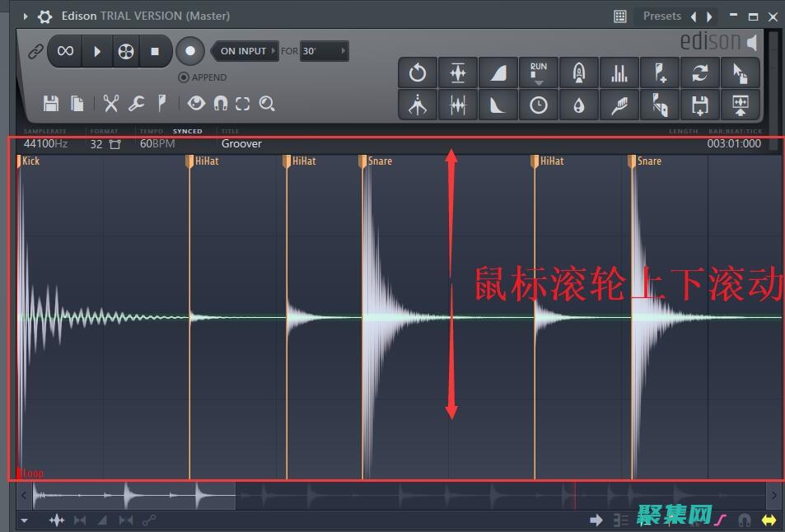Image resolution: width=785 pixels, height=532 pixels.
Task: Add a marker at the playhead
Action: [660, 72]
